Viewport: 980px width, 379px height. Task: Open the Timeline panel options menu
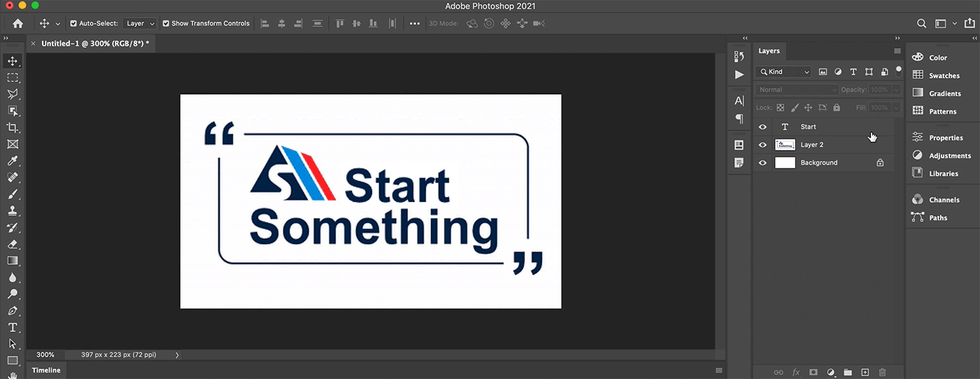coord(718,370)
